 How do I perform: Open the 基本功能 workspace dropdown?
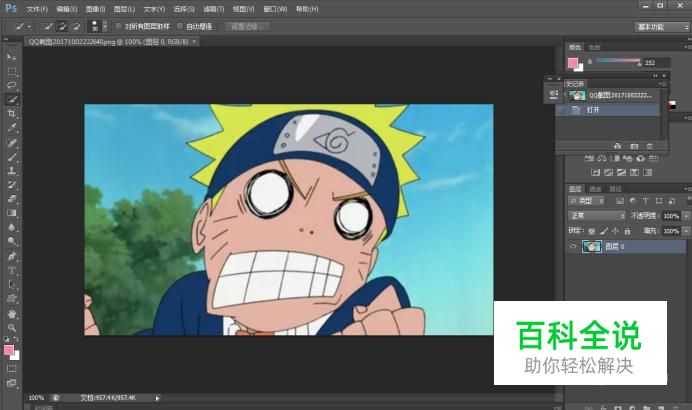[662, 27]
